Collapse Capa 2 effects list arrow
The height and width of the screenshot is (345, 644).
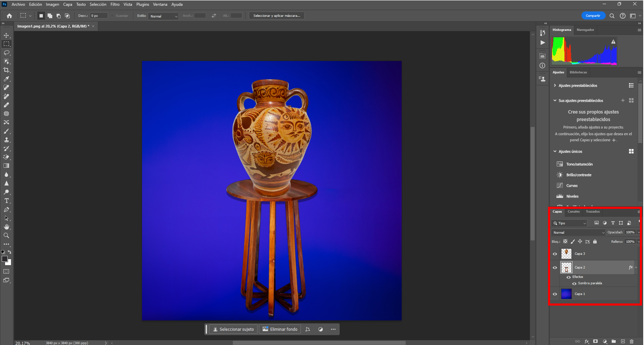click(x=636, y=267)
